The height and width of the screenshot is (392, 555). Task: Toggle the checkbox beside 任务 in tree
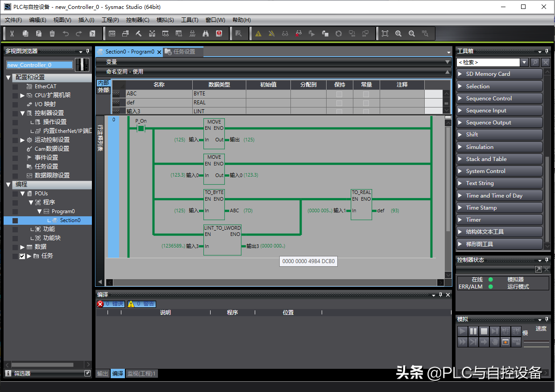[x=22, y=256]
